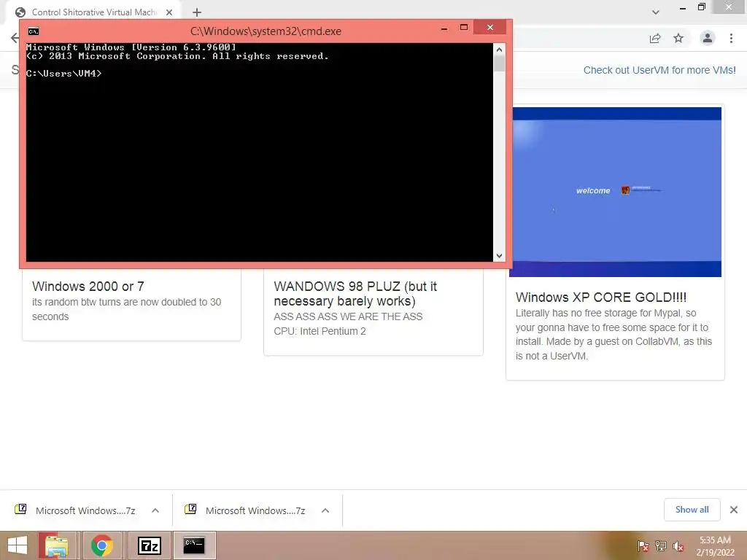Open the 'Check out UserVM for more VMs!' link

point(659,70)
